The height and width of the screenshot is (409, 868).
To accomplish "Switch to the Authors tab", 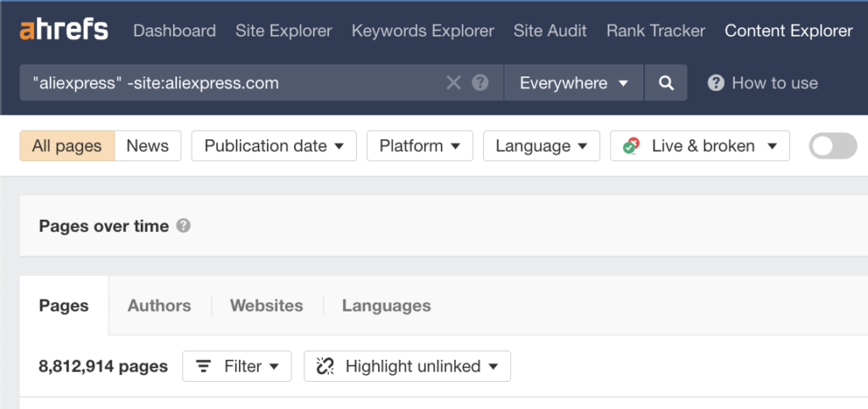I will (x=159, y=305).
